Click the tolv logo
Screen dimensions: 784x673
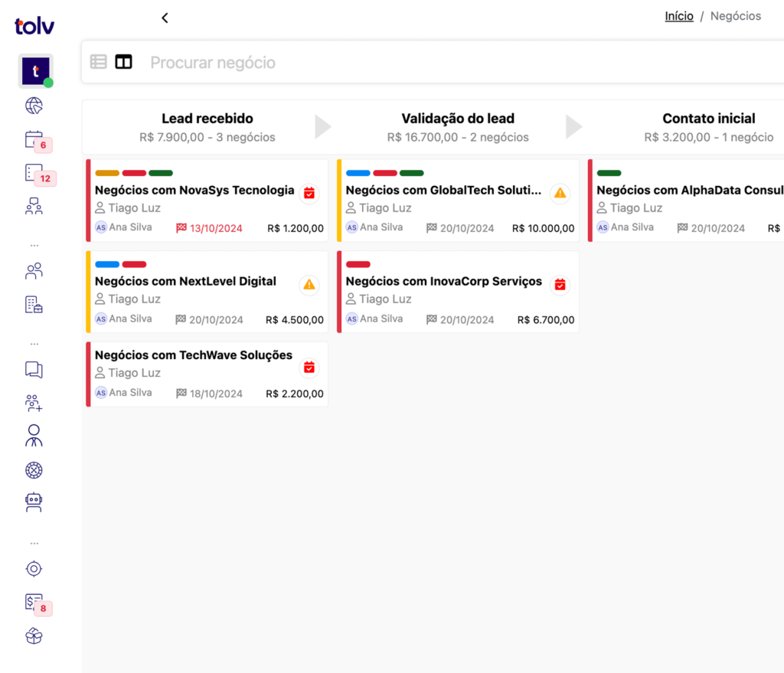[x=34, y=26]
